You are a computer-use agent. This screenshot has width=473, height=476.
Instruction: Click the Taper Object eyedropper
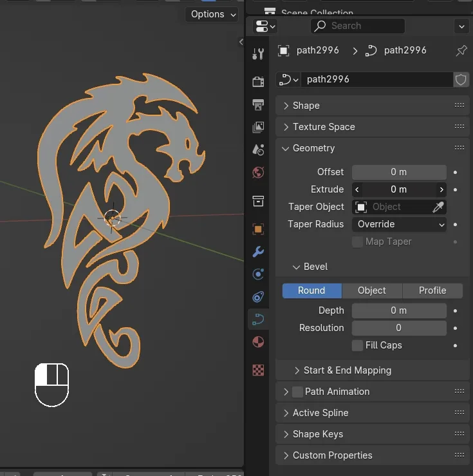[438, 207]
